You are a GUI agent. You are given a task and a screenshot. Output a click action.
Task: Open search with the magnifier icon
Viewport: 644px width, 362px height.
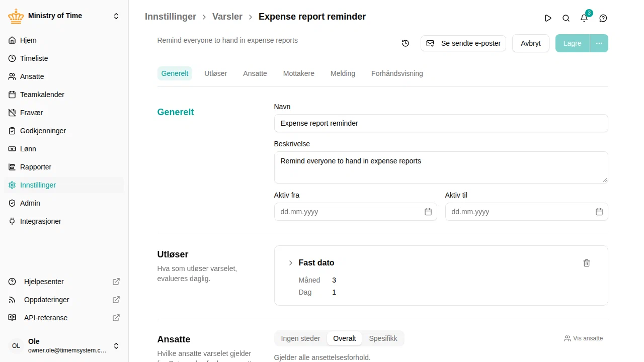(x=566, y=18)
